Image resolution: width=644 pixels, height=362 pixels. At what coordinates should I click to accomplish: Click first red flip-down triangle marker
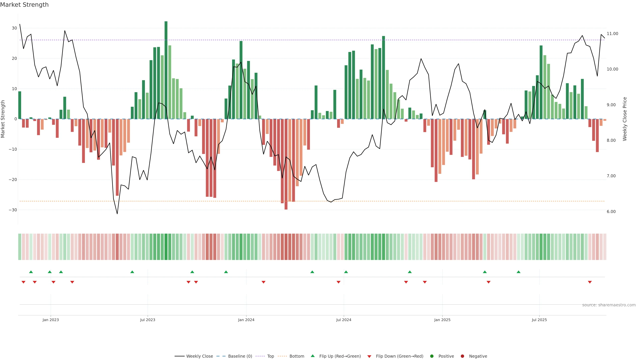pos(23,282)
